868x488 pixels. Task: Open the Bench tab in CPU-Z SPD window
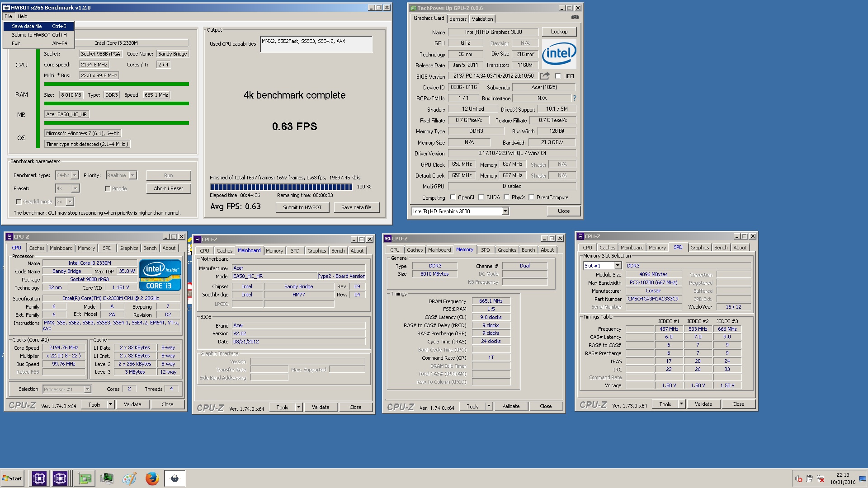(x=721, y=248)
